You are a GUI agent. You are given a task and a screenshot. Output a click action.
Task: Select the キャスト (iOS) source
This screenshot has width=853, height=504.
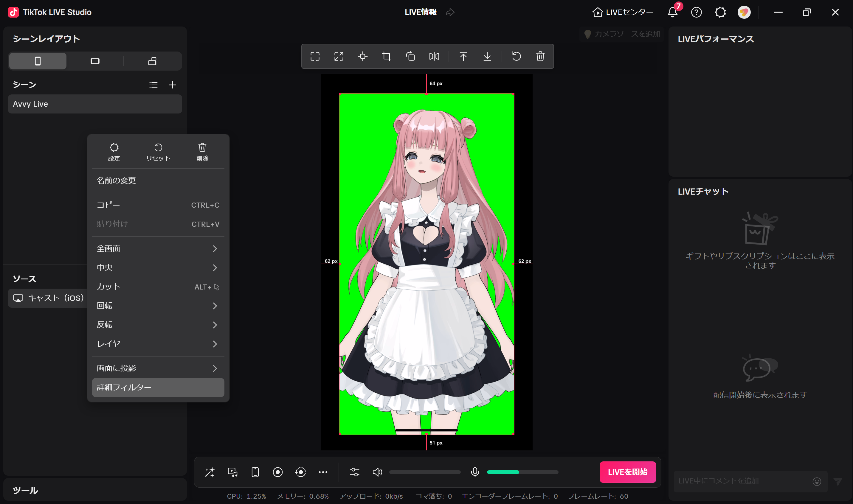click(x=48, y=298)
